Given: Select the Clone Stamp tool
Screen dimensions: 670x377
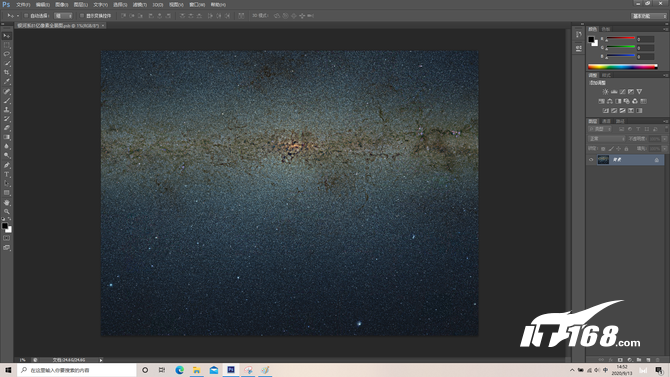Looking at the screenshot, I should click(6, 110).
